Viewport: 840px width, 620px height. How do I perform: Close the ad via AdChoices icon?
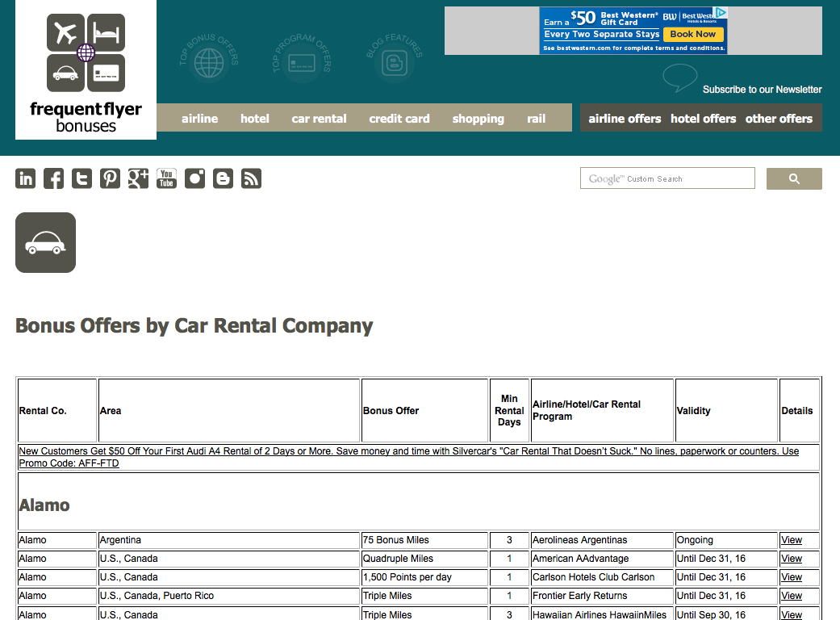click(721, 12)
